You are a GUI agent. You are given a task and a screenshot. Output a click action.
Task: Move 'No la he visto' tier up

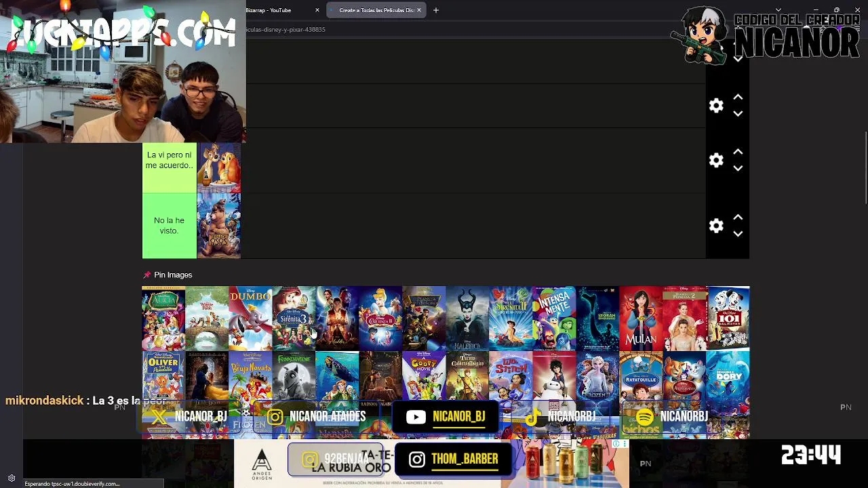pos(738,218)
